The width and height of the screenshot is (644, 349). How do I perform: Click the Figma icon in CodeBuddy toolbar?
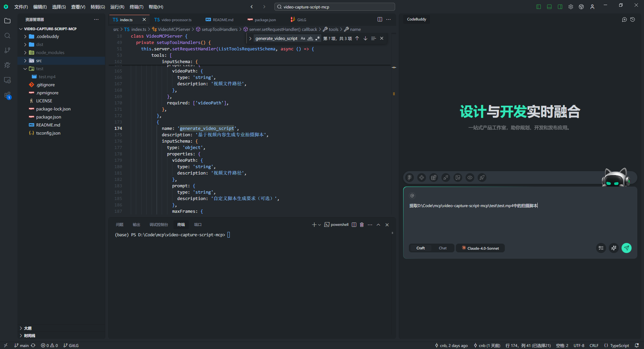point(410,178)
